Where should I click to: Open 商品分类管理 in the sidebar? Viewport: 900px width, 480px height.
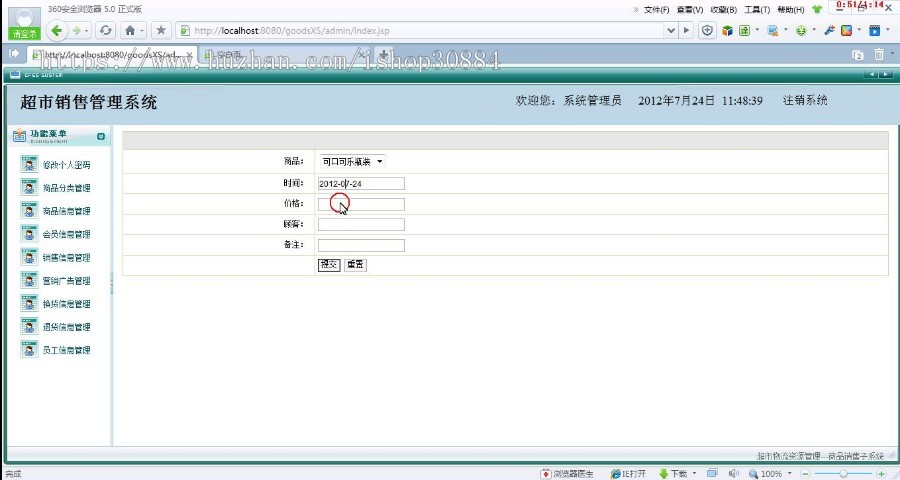67,188
